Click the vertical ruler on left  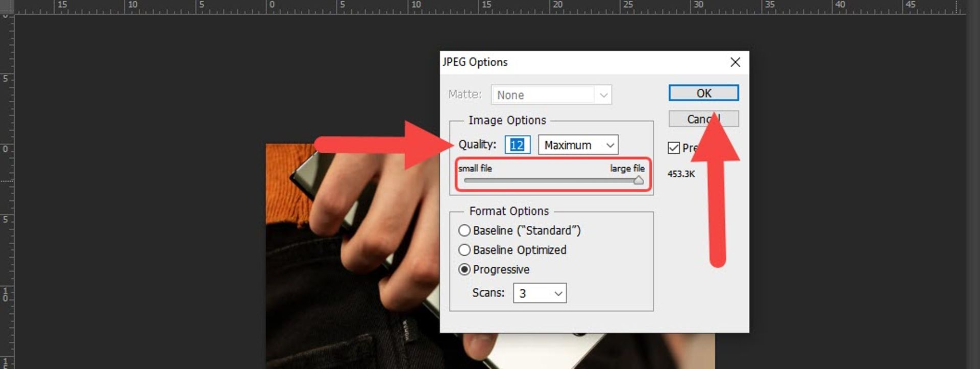pos(7,204)
